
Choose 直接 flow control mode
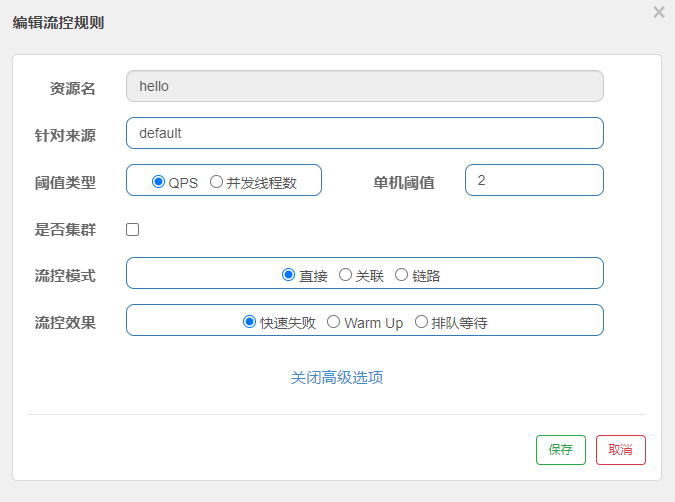289,275
